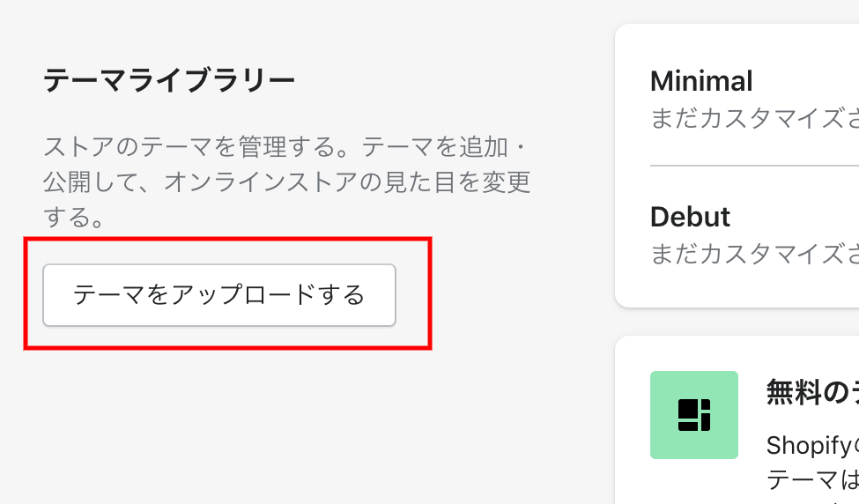Select the Debut theme name
The image size is (859, 504).
tap(690, 217)
